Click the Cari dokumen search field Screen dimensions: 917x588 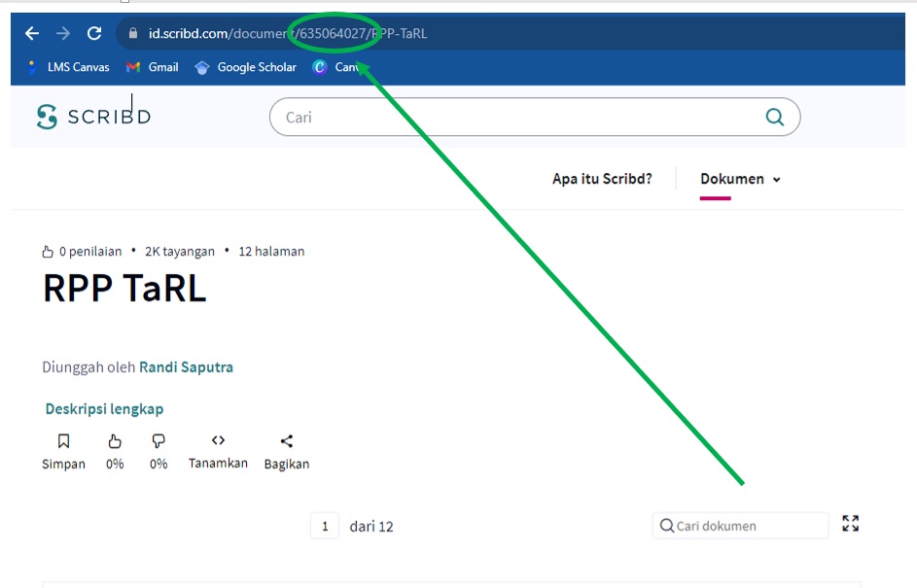(x=749, y=526)
